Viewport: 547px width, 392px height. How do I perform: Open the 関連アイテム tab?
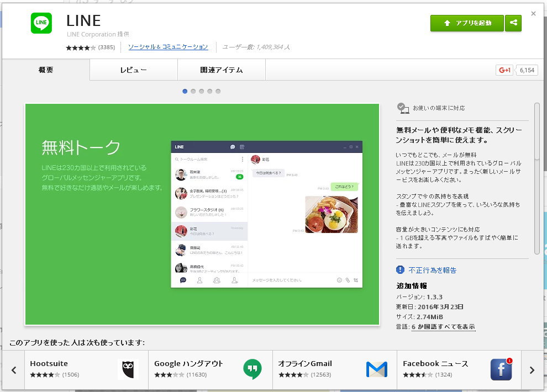click(x=222, y=70)
